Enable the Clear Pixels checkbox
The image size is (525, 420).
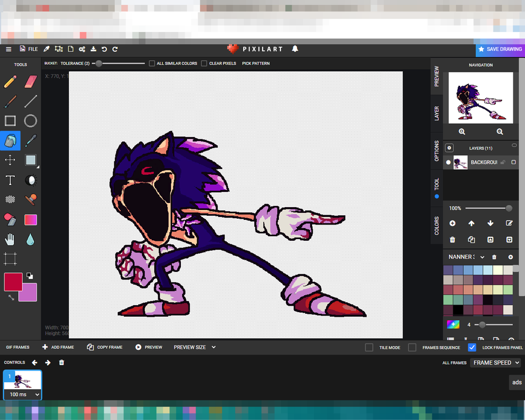coord(204,64)
